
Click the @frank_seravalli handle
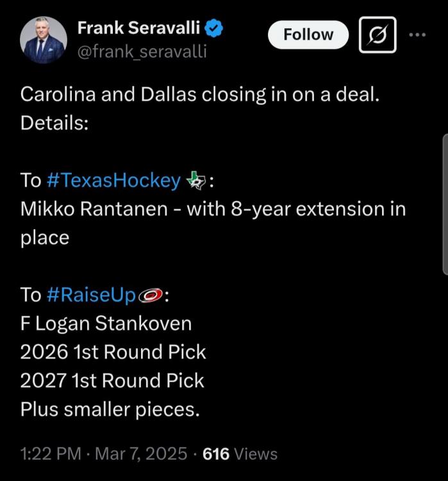[x=142, y=51]
